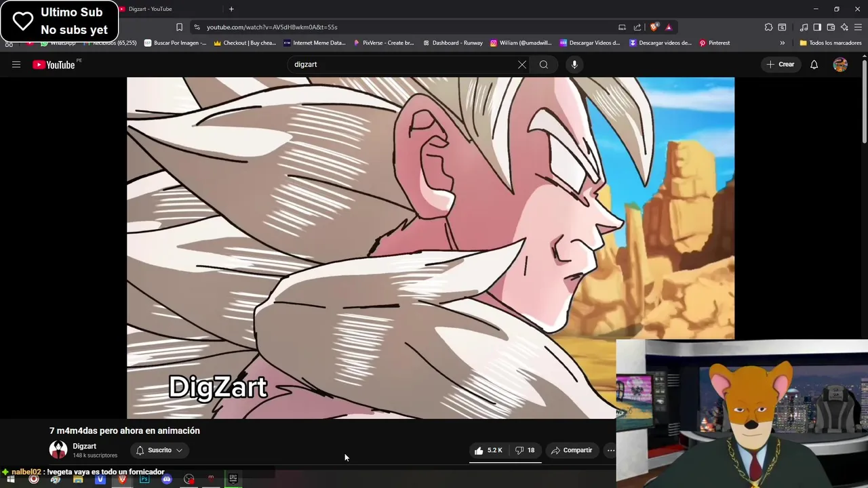Open Todos los marcadores folder
Image resolution: width=868 pixels, height=488 pixels.
pos(831,43)
